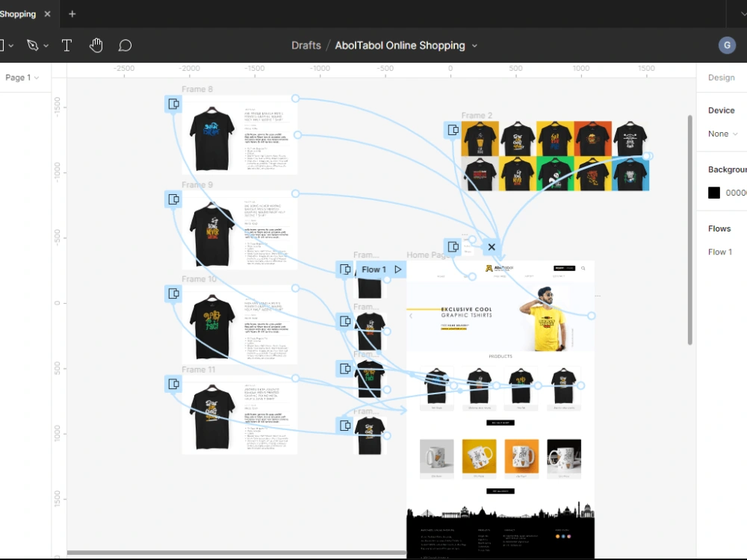This screenshot has width=747, height=560.
Task: Select the AbolTabol logo in Home Page
Action: point(499,268)
